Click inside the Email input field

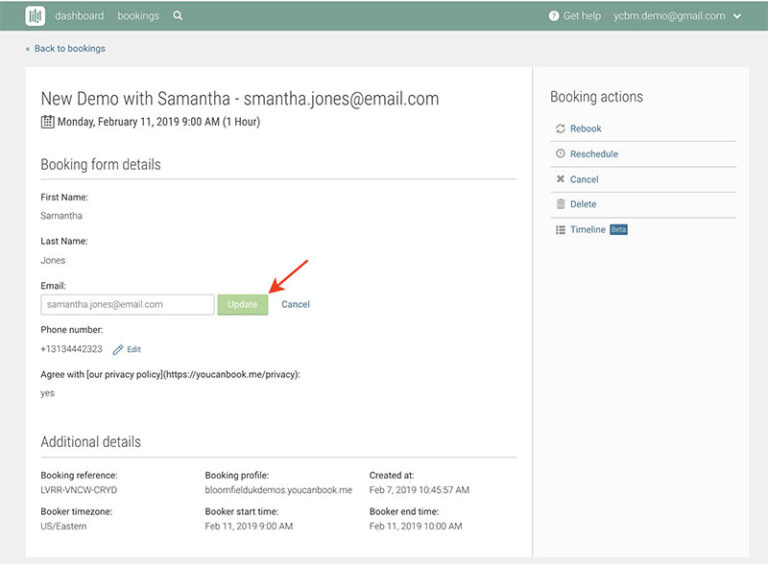click(127, 304)
